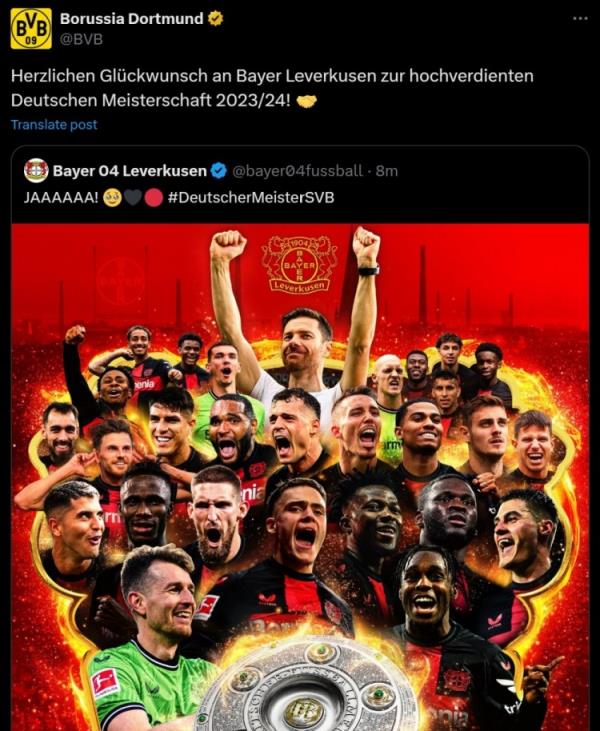
Task: Click the Borussia Dortmund display name
Action: [131, 19]
